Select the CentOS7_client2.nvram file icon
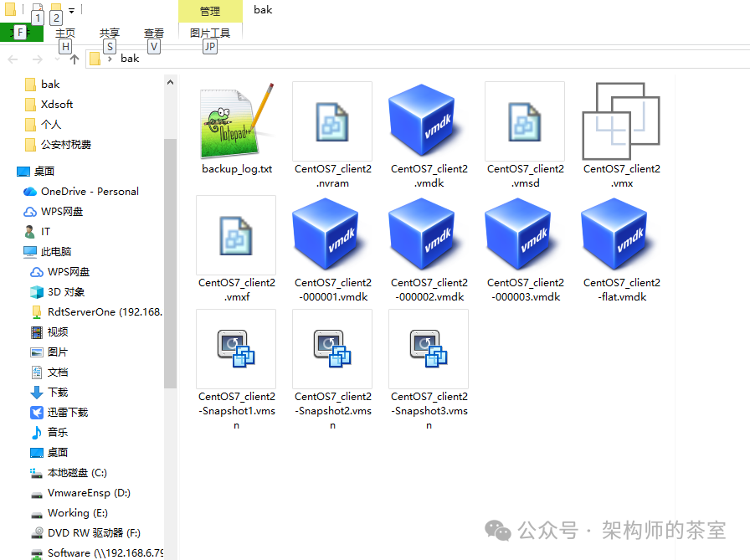The width and height of the screenshot is (750, 560). coord(332,121)
